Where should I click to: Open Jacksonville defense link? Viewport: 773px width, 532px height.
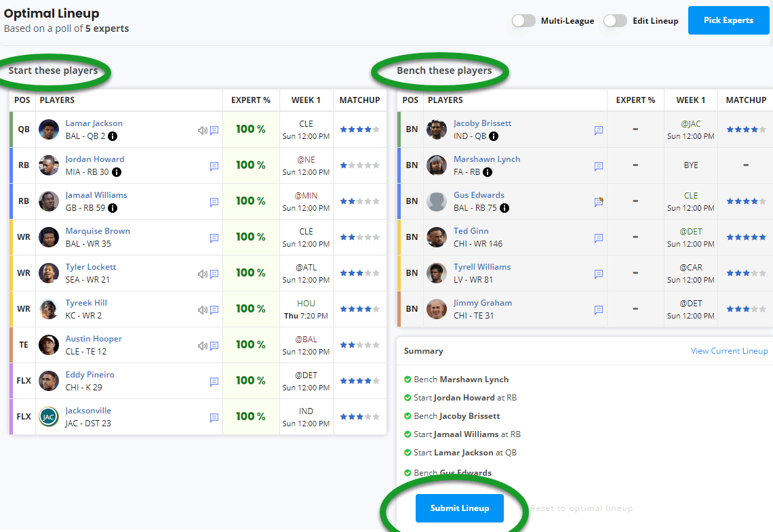[88, 411]
